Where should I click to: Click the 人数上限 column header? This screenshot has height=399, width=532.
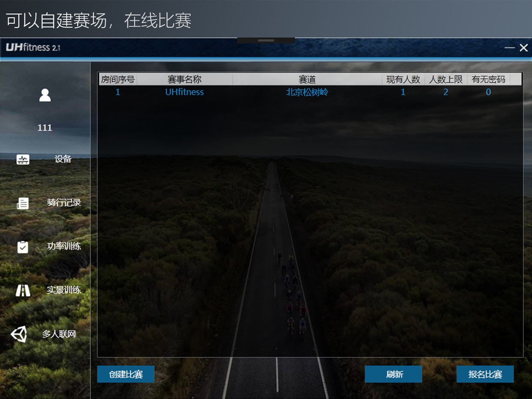click(x=446, y=79)
